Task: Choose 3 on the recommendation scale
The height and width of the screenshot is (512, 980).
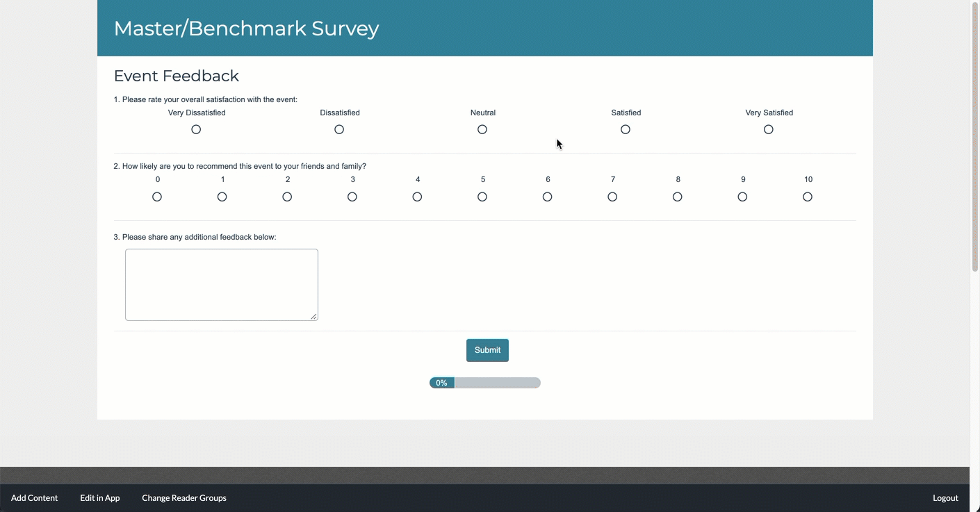Action: click(352, 197)
